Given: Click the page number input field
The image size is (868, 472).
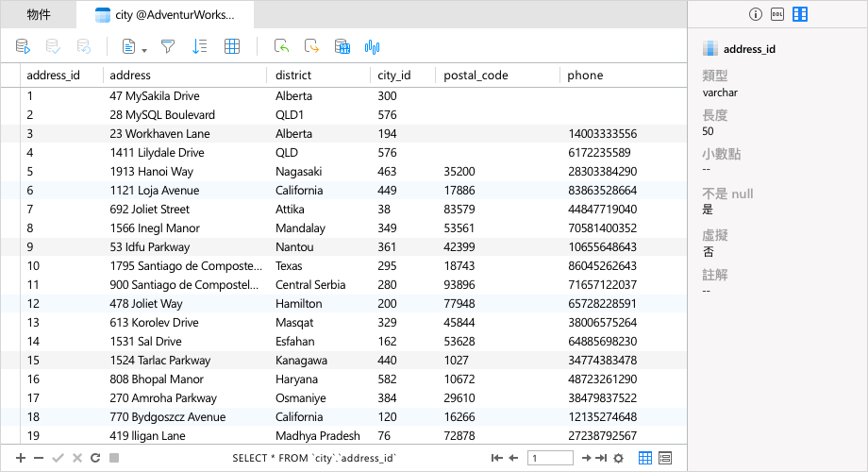Looking at the screenshot, I should coord(550,458).
